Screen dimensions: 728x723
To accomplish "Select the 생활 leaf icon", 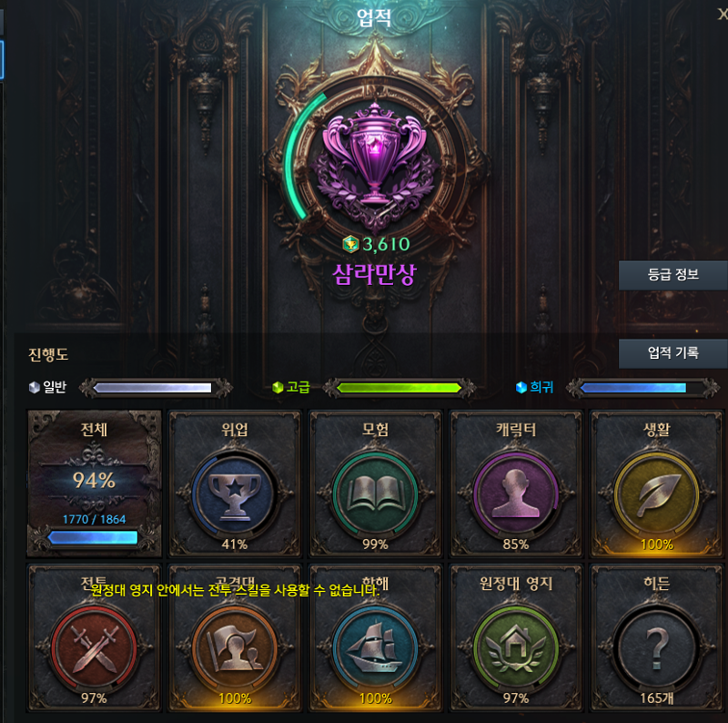I will pos(656,494).
